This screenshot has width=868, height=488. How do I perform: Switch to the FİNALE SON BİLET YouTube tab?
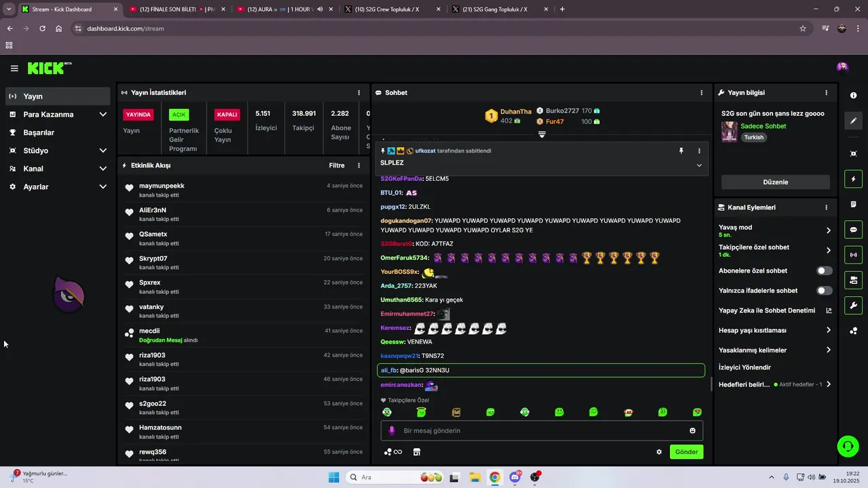pyautogui.click(x=176, y=9)
